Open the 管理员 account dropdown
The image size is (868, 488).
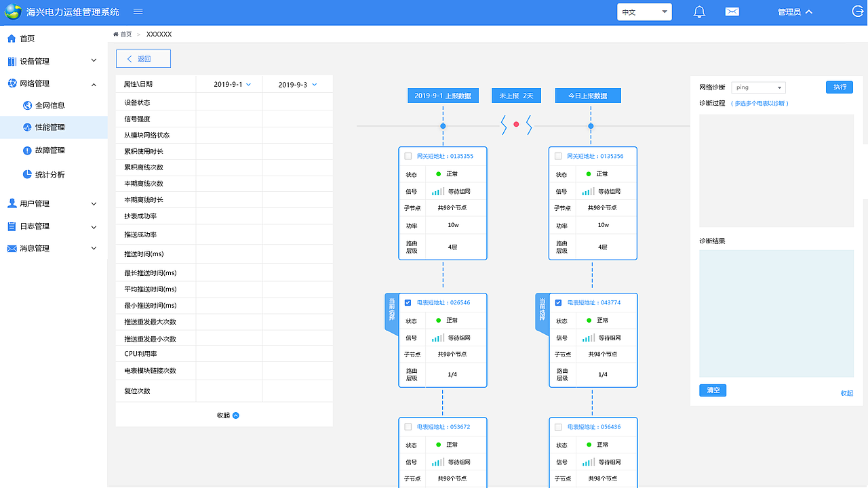[795, 12]
